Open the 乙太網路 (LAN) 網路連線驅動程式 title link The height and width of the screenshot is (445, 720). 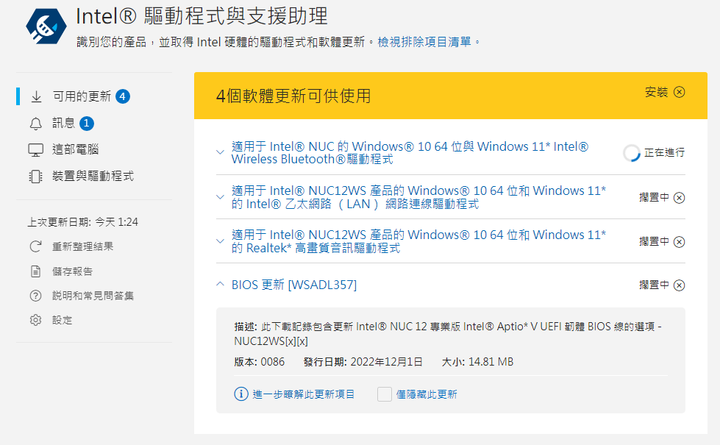418,197
